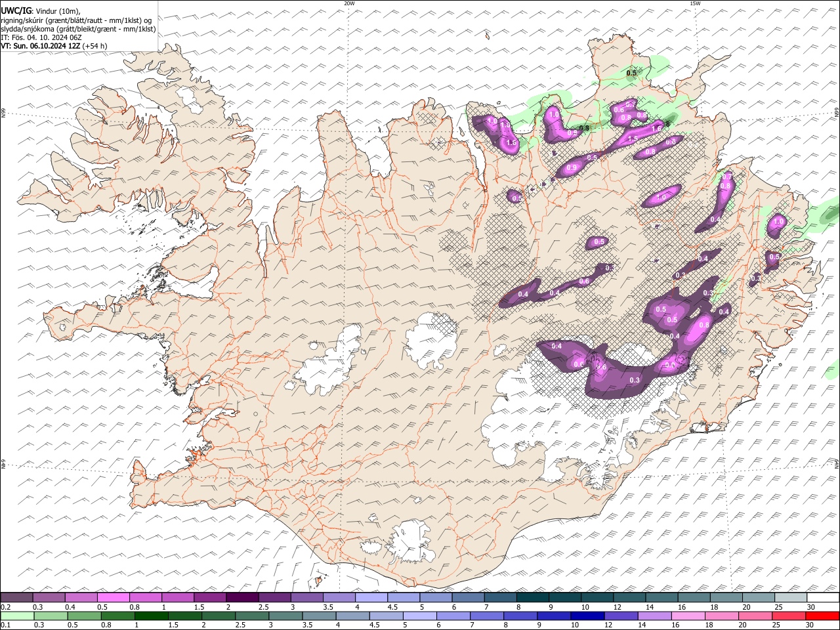Click the darkest green swatch starting at 1
The height and width of the screenshot is (630, 840).
point(151,616)
